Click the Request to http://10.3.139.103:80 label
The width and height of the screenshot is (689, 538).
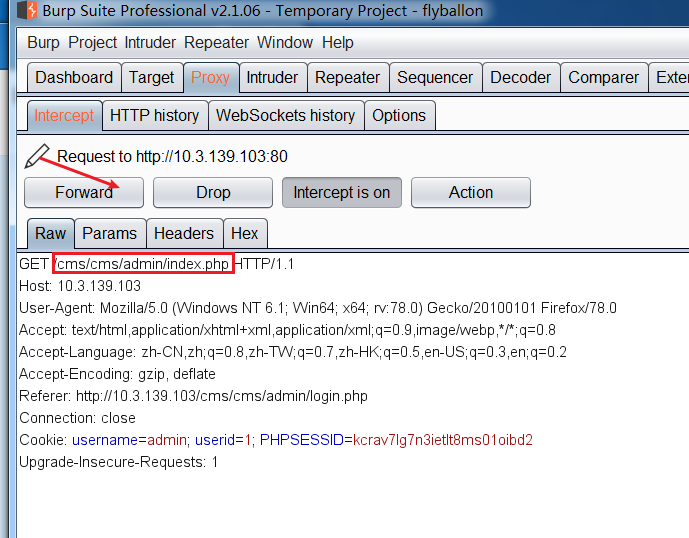coord(172,156)
